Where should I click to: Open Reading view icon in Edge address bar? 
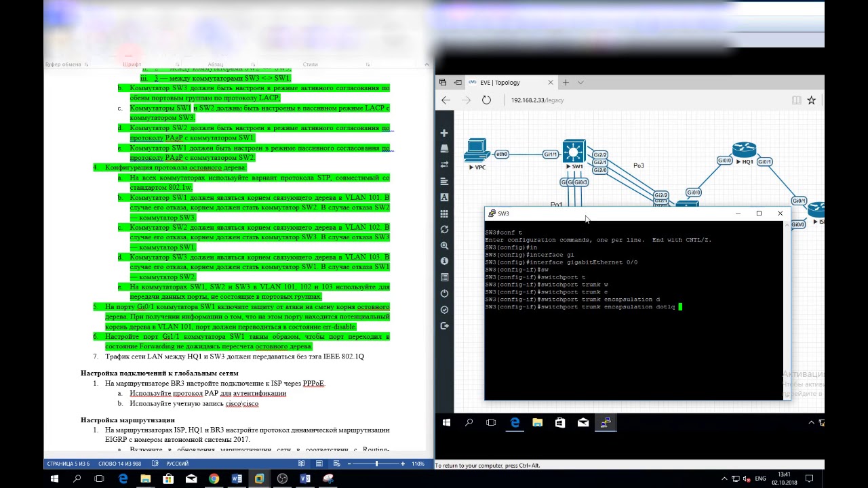tap(797, 100)
